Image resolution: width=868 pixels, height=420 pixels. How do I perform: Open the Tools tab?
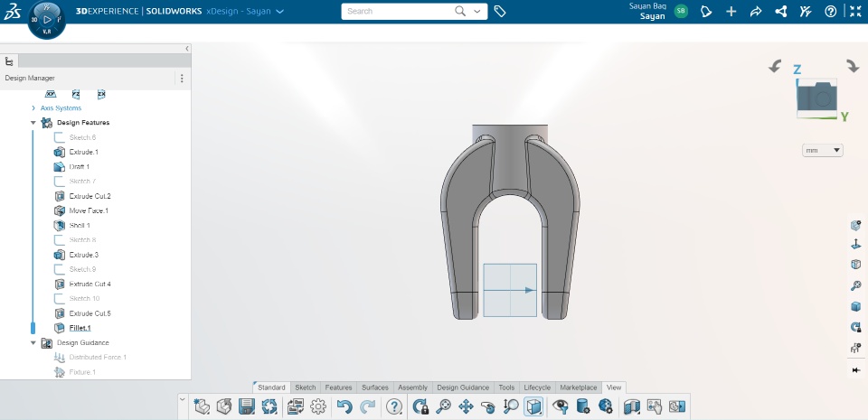tap(506, 387)
